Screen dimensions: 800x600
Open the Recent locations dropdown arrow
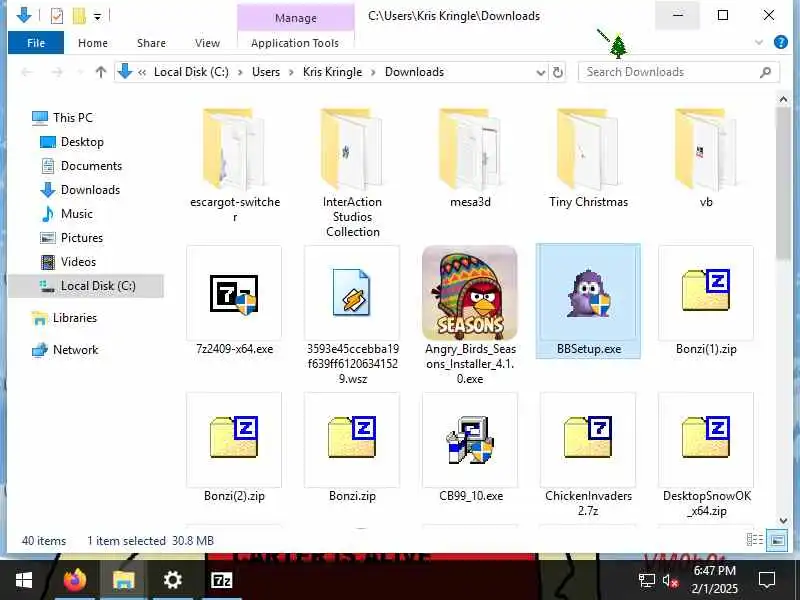click(79, 72)
